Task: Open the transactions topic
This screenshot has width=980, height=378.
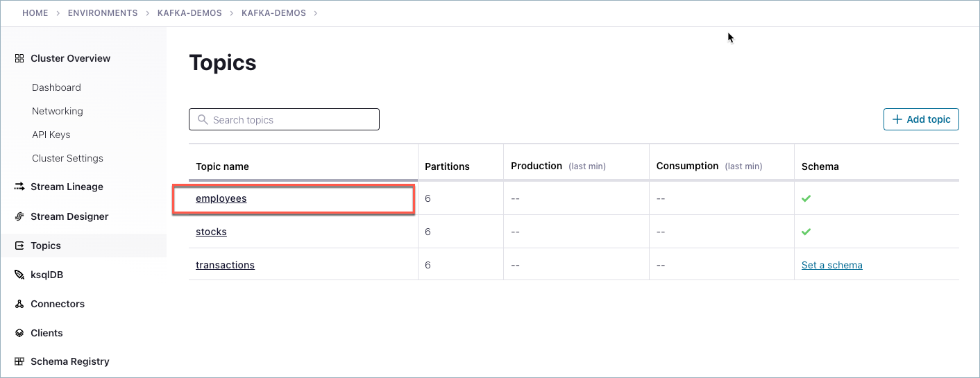Action: tap(225, 265)
